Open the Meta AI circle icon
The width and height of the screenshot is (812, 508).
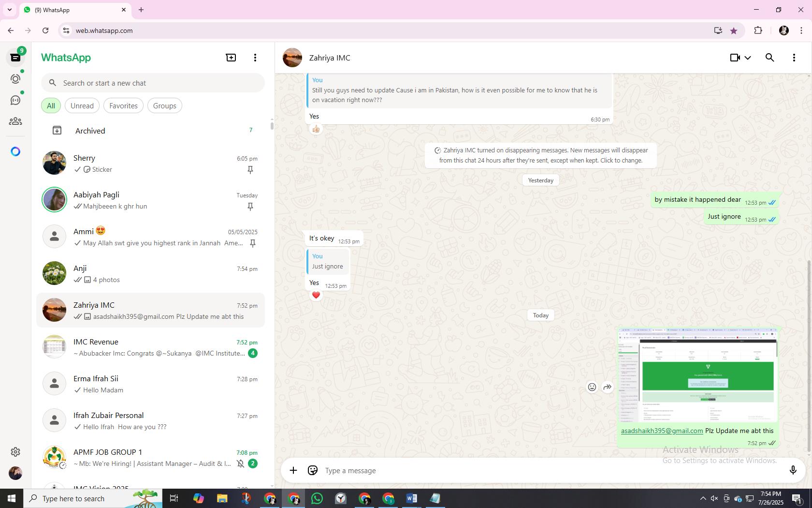point(15,151)
